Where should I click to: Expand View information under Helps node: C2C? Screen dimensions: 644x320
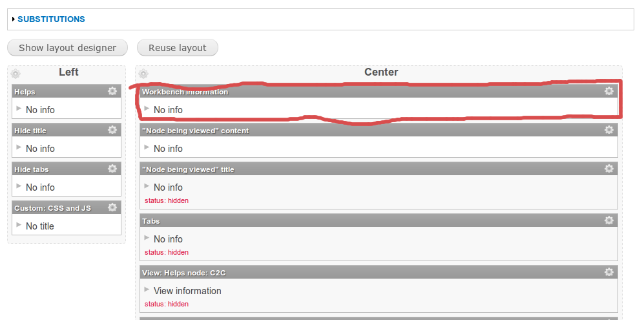pos(147,289)
